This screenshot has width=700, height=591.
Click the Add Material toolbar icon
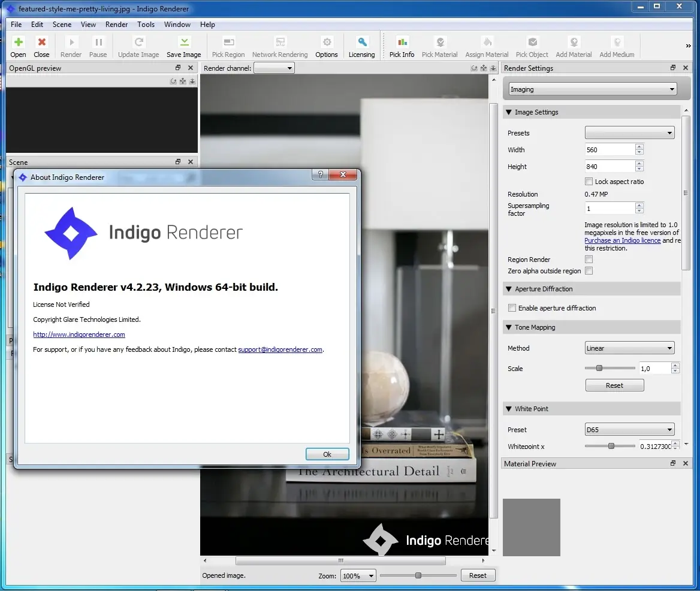[574, 47]
